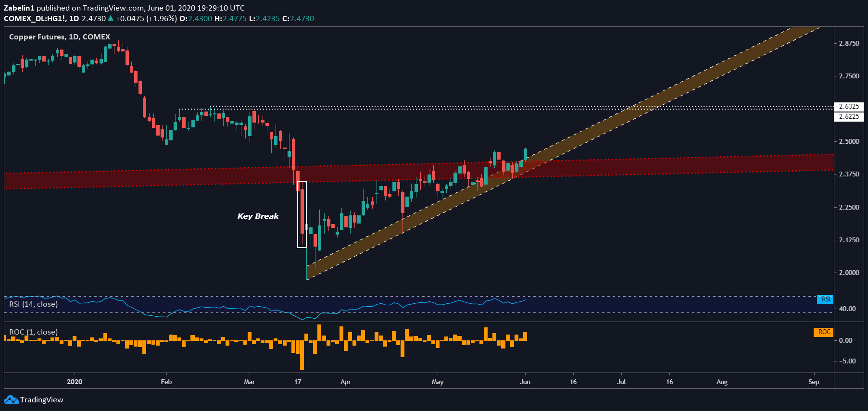The width and height of the screenshot is (868, 411).
Task: Select the 2.6225 price level label
Action: tap(849, 116)
